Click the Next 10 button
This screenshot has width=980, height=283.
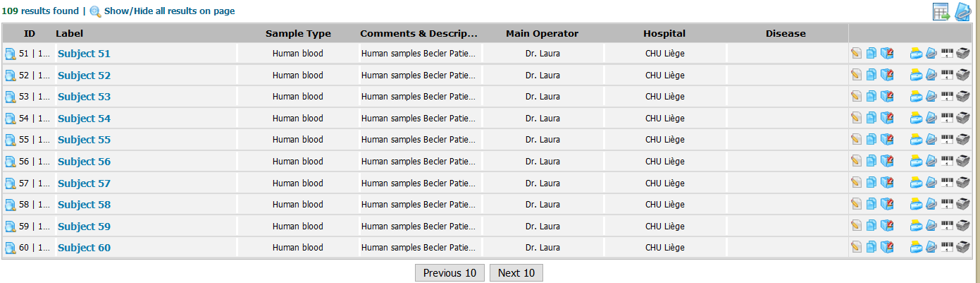tap(516, 273)
